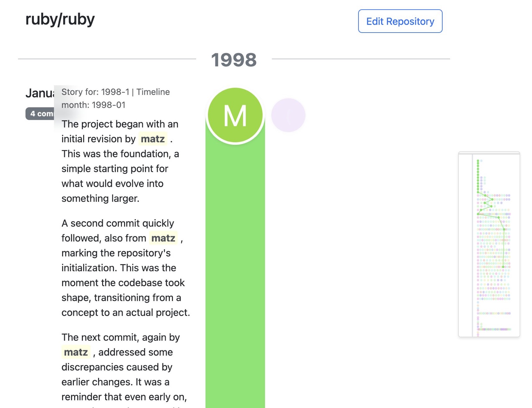Click matz in the second commit paragraph
Image resolution: width=532 pixels, height=408 pixels.
[x=163, y=238]
